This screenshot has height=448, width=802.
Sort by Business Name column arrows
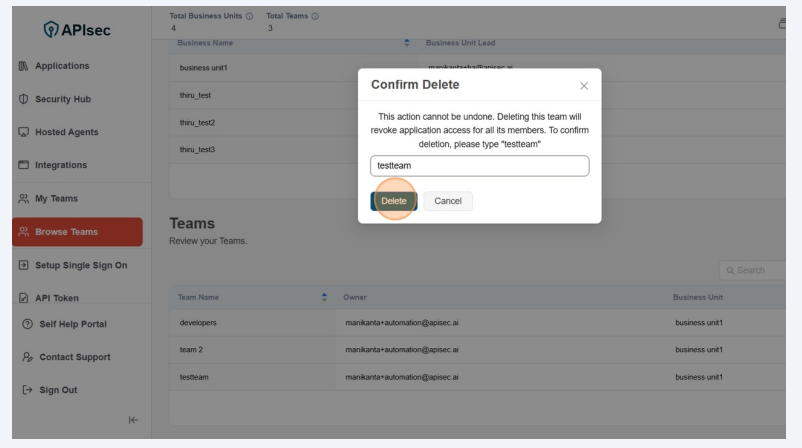coord(406,45)
